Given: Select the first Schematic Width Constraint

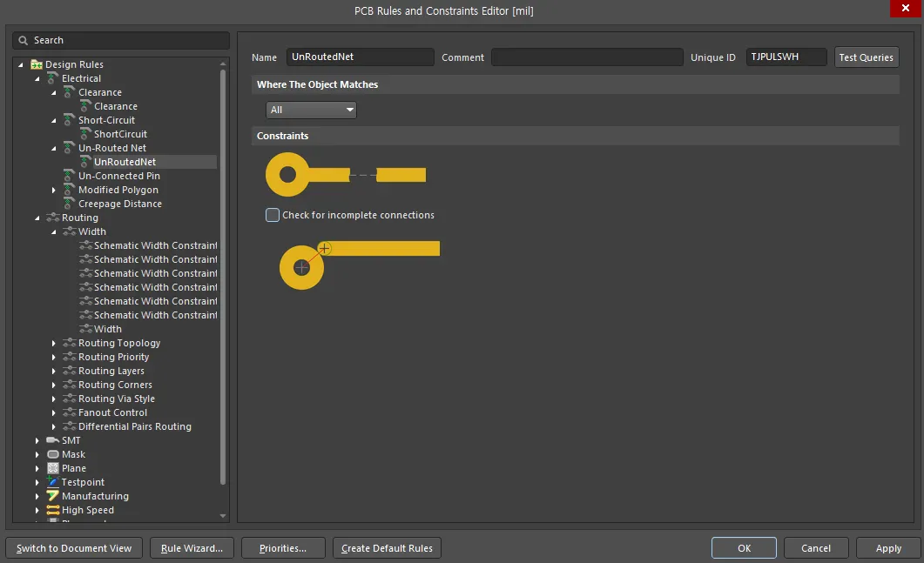Looking at the screenshot, I should click(x=156, y=245).
